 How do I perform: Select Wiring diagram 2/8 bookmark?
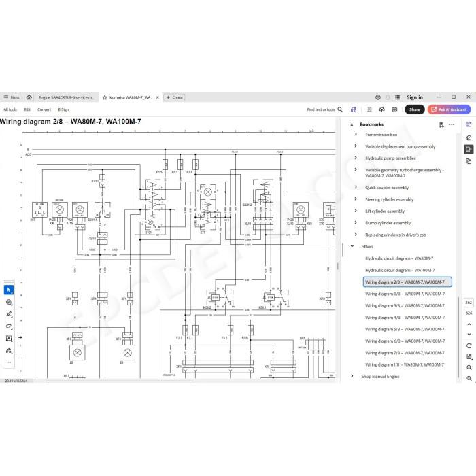[407, 282]
